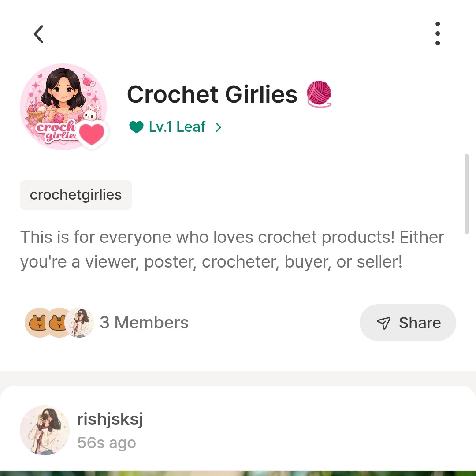Click the 56s ago post timestamp
The width and height of the screenshot is (476, 476).
(106, 443)
